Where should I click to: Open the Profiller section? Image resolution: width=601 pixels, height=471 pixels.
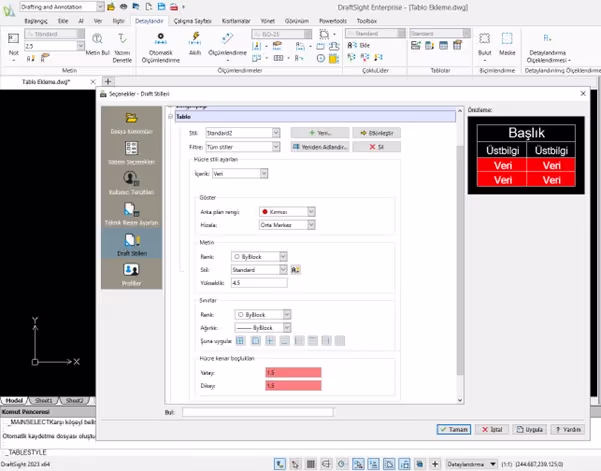click(x=131, y=274)
